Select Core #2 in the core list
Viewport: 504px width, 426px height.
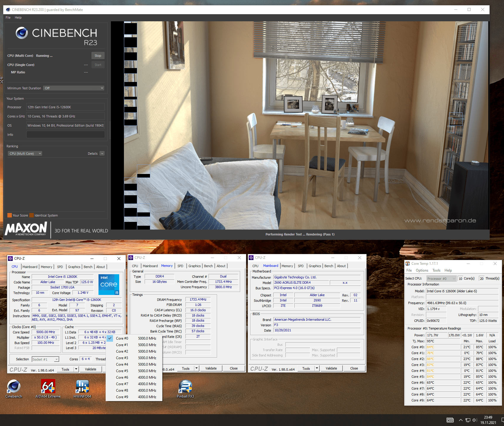(134, 351)
